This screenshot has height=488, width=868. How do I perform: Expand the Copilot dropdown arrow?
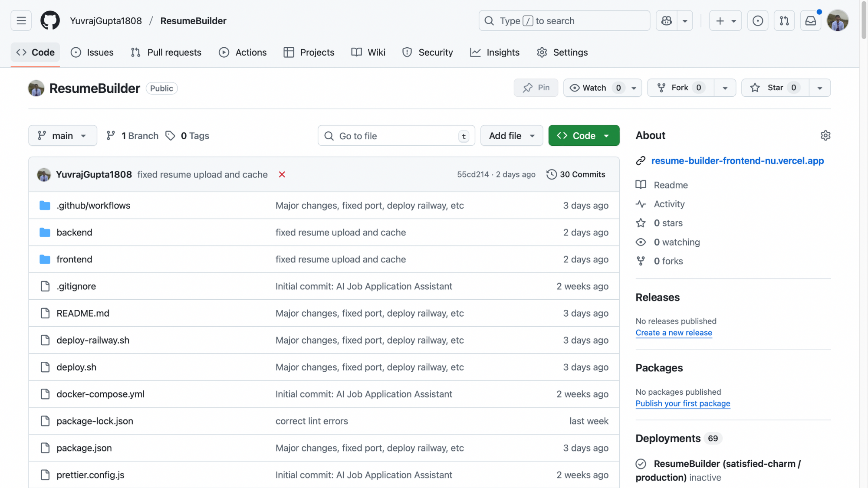pyautogui.click(x=685, y=21)
